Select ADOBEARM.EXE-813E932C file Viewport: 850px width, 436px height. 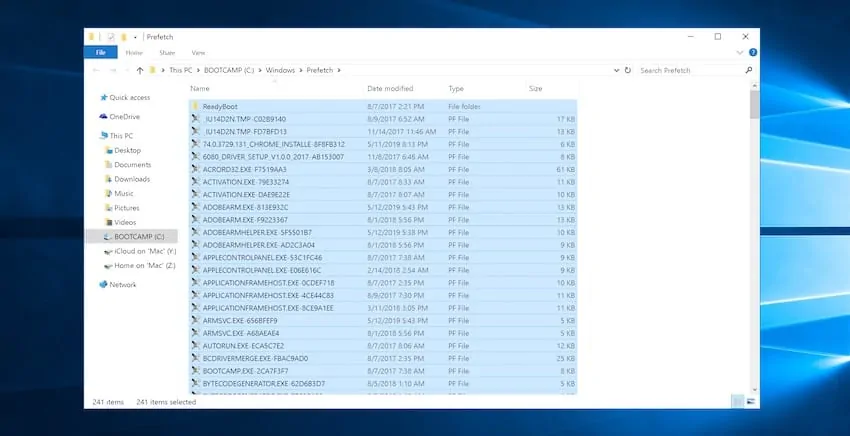pyautogui.click(x=383, y=207)
